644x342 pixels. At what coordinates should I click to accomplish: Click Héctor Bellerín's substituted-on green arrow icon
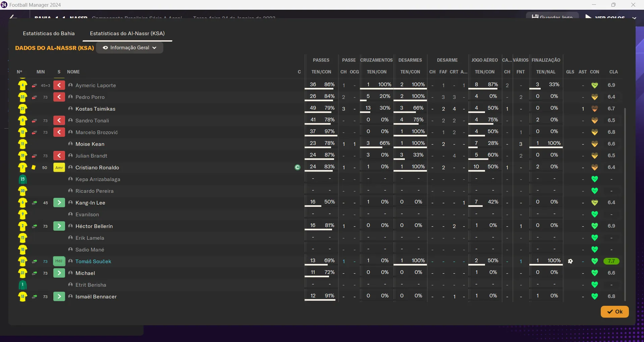59,226
